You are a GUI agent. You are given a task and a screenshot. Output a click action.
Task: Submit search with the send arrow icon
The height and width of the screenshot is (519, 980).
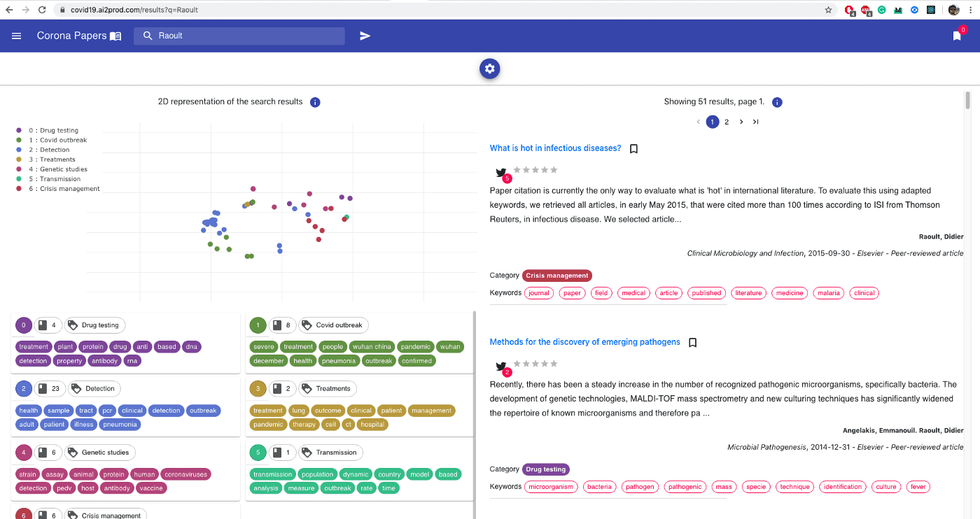click(365, 36)
